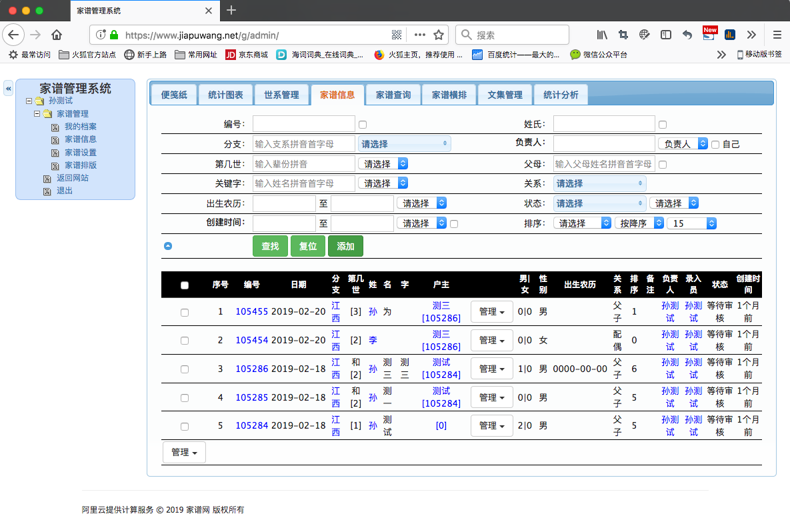The width and height of the screenshot is (790, 532).
Task: Tick the checkbox beside 父母 field
Action: pos(663,165)
